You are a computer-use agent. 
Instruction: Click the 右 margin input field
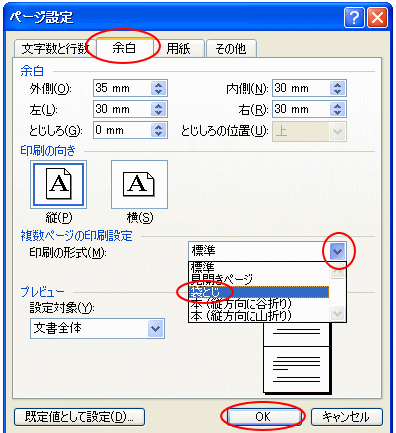coord(301,109)
